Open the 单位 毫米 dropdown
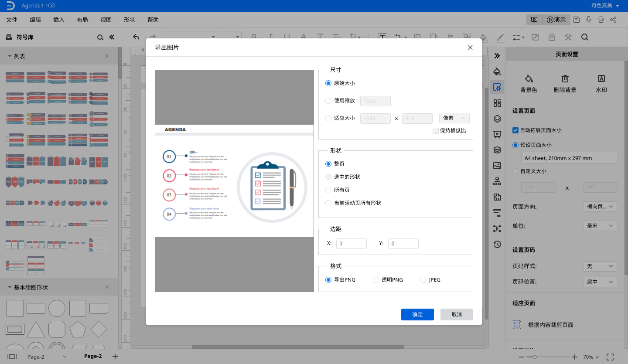The width and height of the screenshot is (628, 364). coord(601,226)
